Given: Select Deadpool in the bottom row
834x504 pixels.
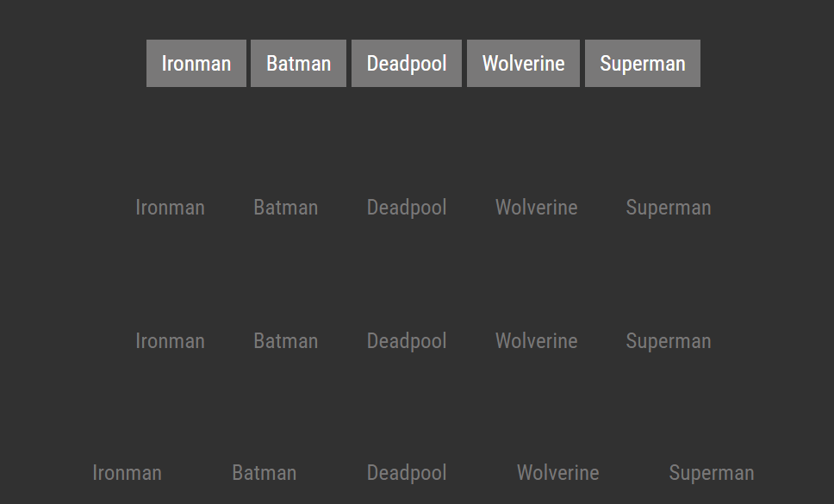Looking at the screenshot, I should tap(406, 472).
